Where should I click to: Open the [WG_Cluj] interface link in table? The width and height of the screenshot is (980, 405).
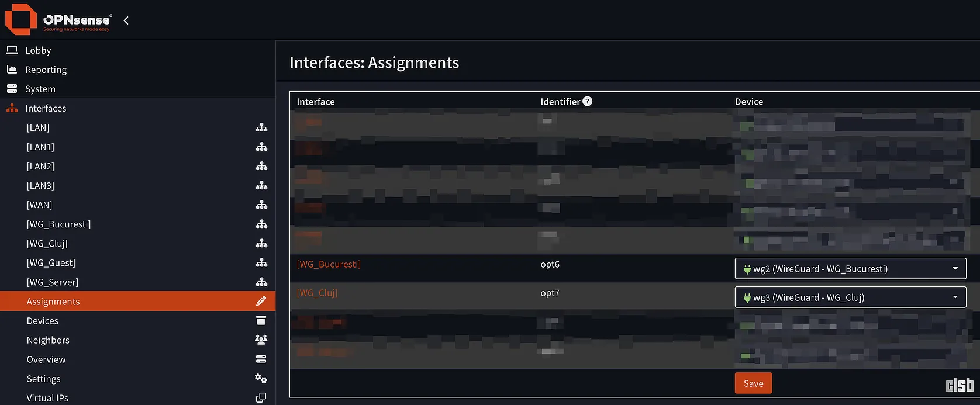coord(317,293)
